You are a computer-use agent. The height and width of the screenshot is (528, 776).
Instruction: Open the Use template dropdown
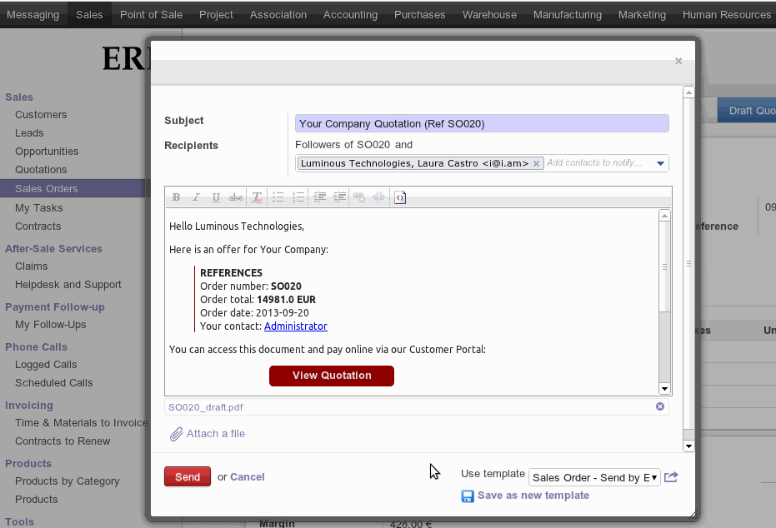pyautogui.click(x=594, y=478)
